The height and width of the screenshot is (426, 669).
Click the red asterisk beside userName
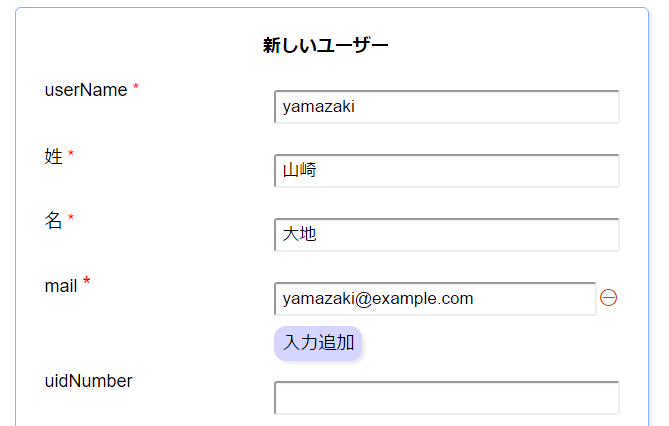pyautogui.click(x=136, y=88)
